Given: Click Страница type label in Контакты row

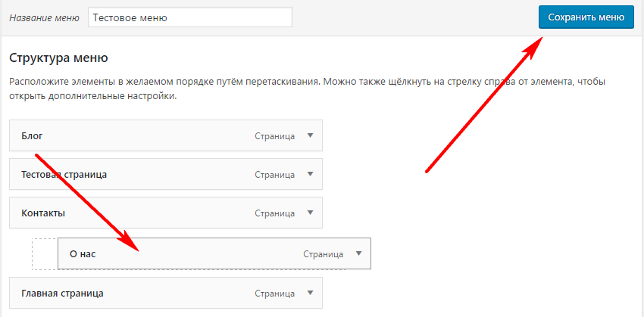Looking at the screenshot, I should point(275,213).
